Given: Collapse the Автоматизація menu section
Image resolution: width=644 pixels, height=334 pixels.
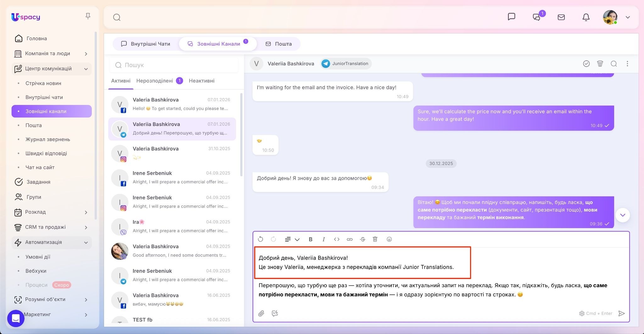Looking at the screenshot, I should pyautogui.click(x=86, y=242).
